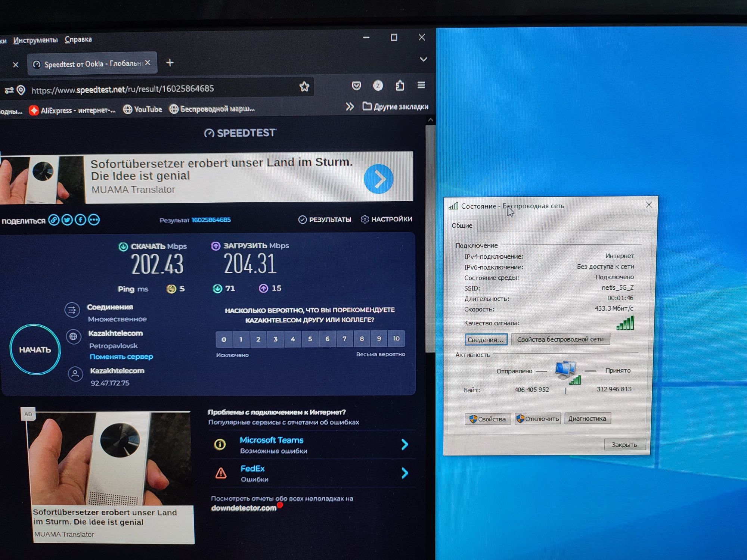This screenshot has width=747, height=560.
Task: Click the site permissions icon in address bar
Action: point(9,90)
